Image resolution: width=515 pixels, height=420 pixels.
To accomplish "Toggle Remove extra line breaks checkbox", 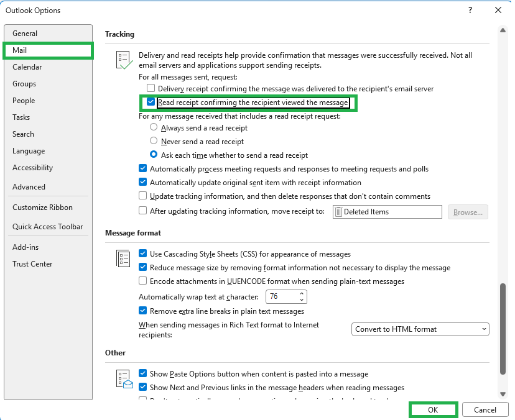I will click(x=142, y=311).
